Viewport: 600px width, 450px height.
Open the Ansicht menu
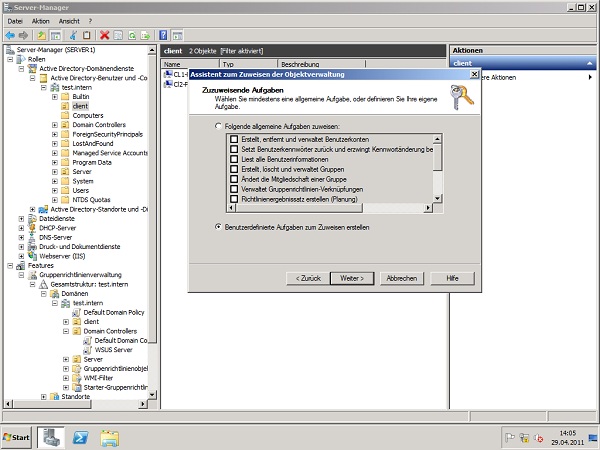[68, 20]
